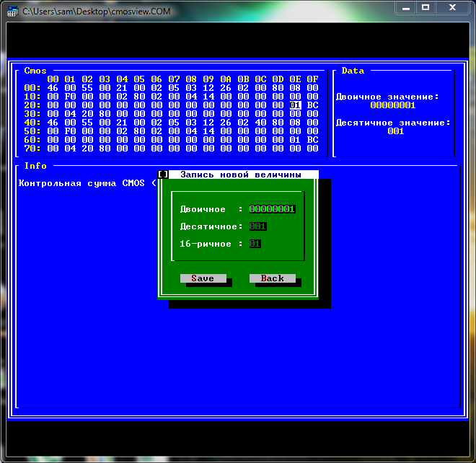Viewport: 476px width, 463px height.
Task: Select CMOS cell BC at row 20
Action: 313,105
